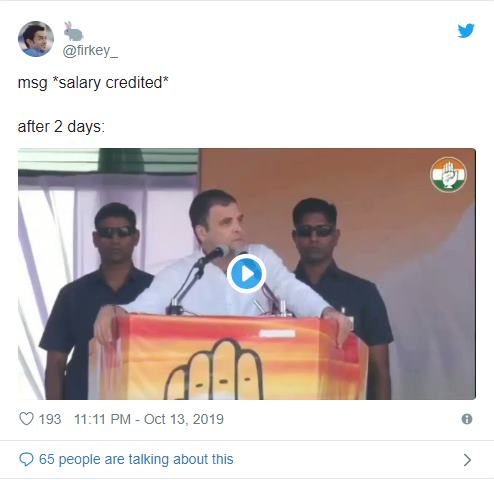Screen dimensions: 494x480
Task: Click the podium hand symbol in video
Action: 214,369
